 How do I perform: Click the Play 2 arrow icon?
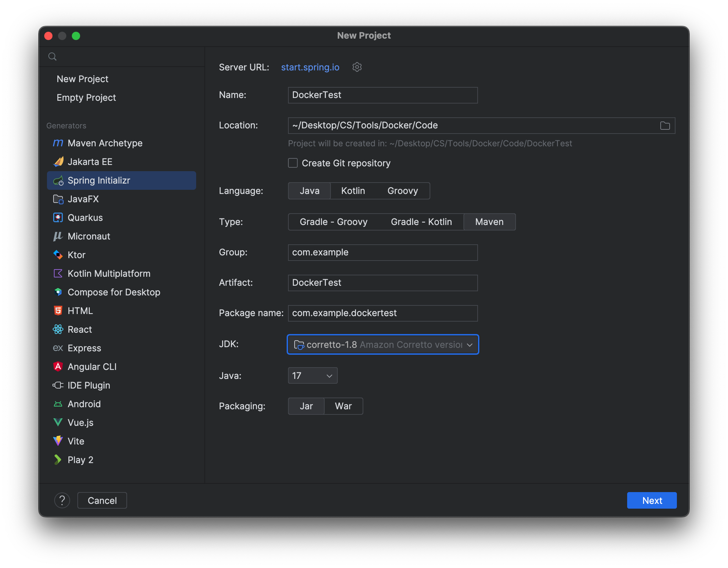pyautogui.click(x=58, y=460)
